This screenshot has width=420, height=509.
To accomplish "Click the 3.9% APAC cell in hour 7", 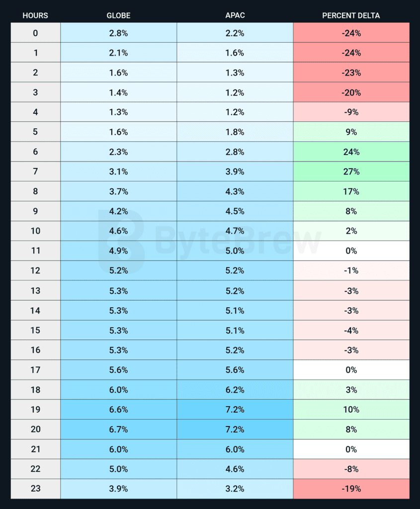I will click(235, 171).
